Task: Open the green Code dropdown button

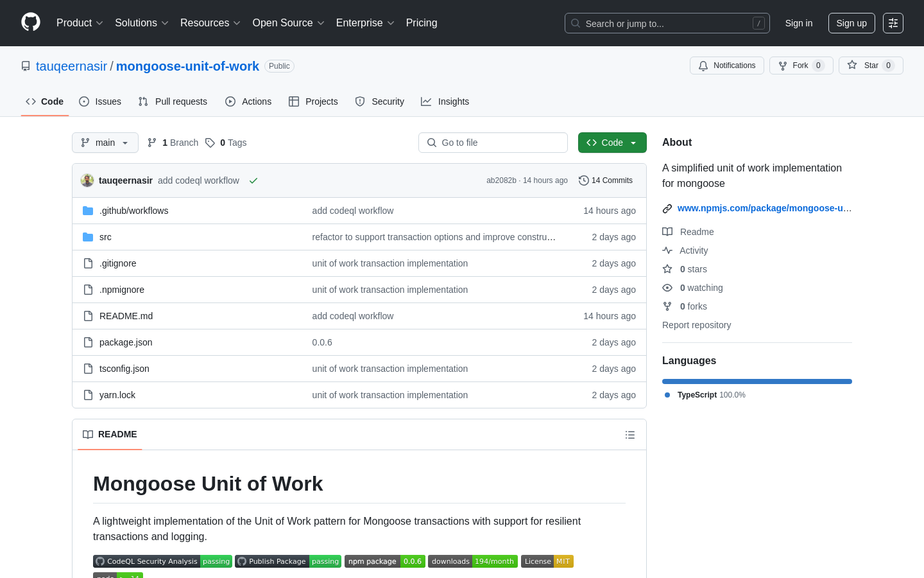Action: click(612, 143)
